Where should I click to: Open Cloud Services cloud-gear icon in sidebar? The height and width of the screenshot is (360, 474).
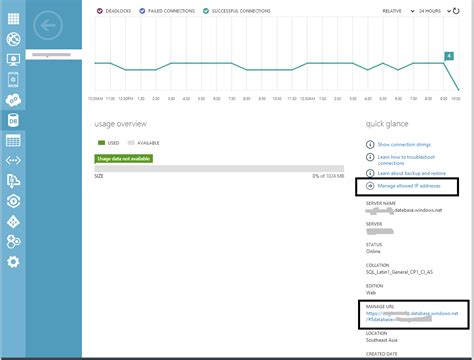click(13, 100)
